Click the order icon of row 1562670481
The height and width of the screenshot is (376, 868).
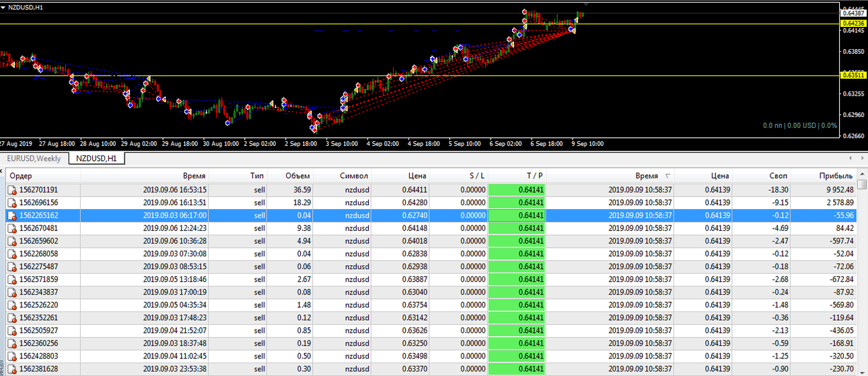(x=11, y=229)
